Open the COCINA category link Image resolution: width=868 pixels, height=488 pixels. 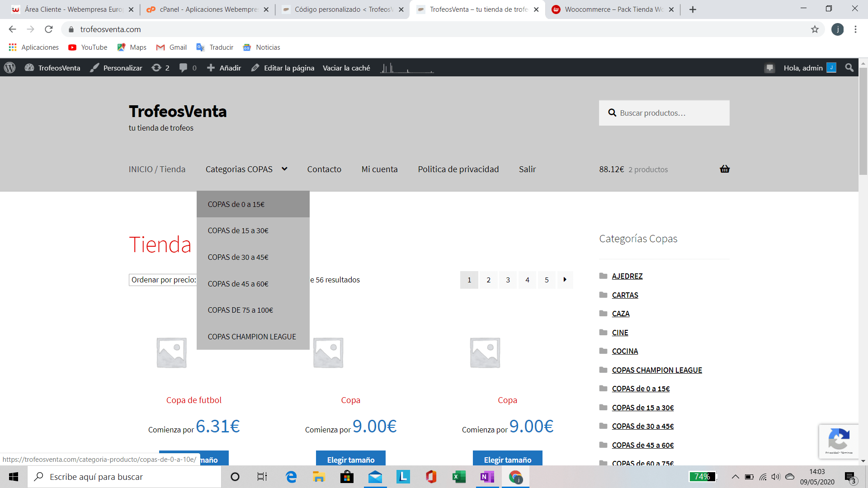tap(625, 351)
